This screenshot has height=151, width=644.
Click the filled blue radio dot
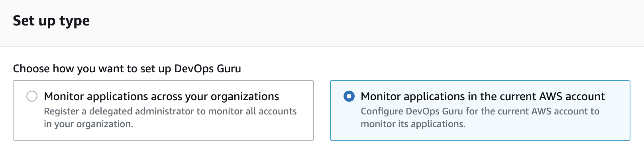[x=349, y=96]
